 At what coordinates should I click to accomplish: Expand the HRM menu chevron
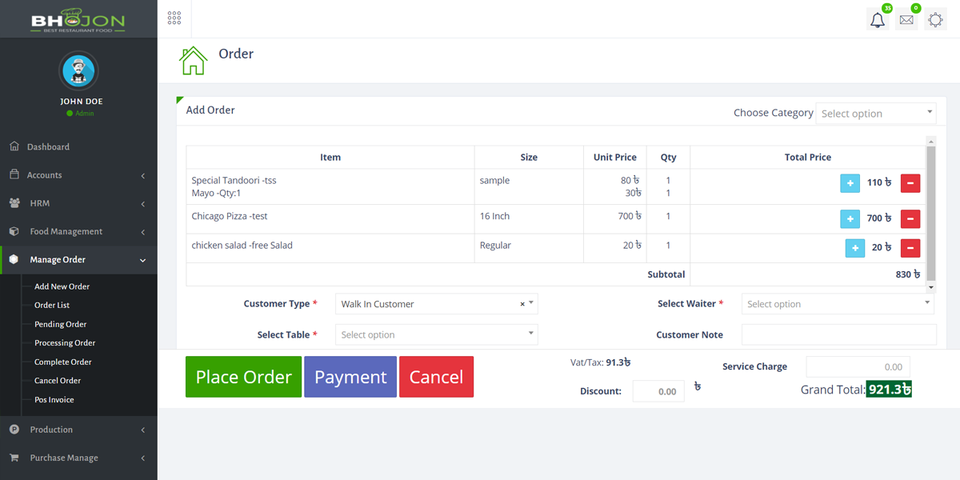pos(143,204)
